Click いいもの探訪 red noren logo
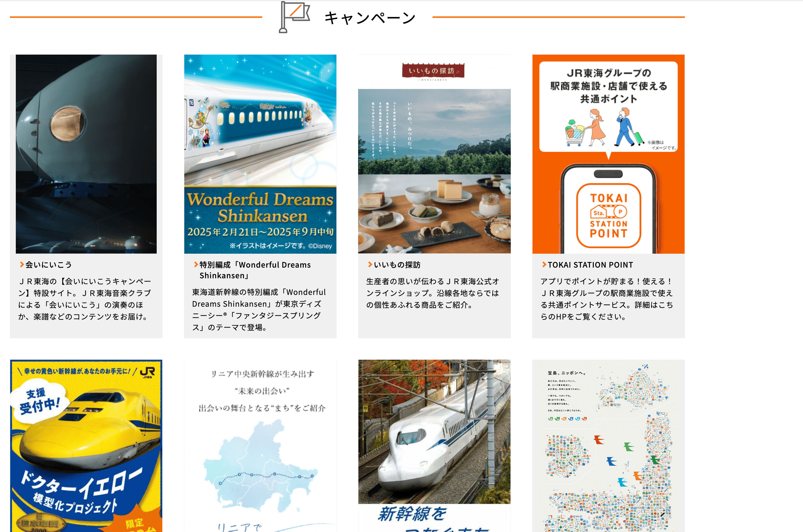Viewport: 803px width, 532px height. 433,71
